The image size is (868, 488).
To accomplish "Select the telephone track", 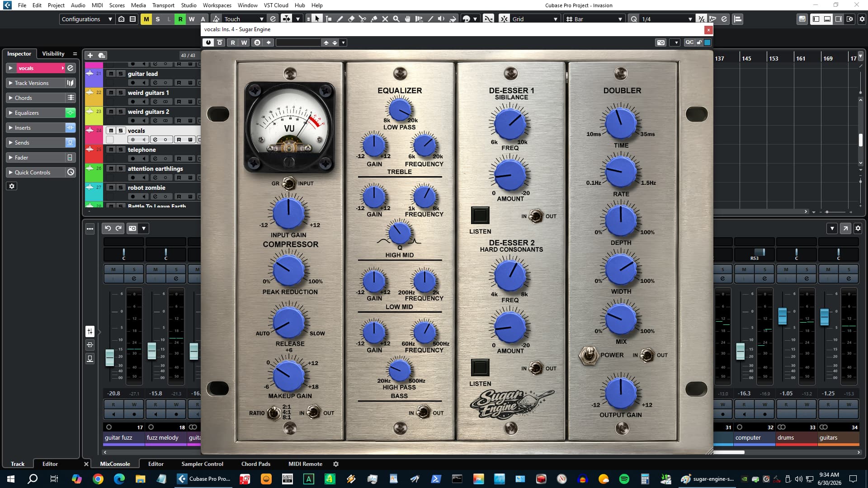I will tap(142, 150).
